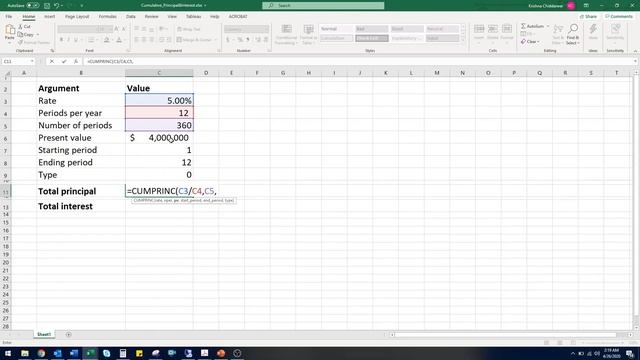
Task: Click the Sheet1 worksheet tab
Action: point(44,334)
